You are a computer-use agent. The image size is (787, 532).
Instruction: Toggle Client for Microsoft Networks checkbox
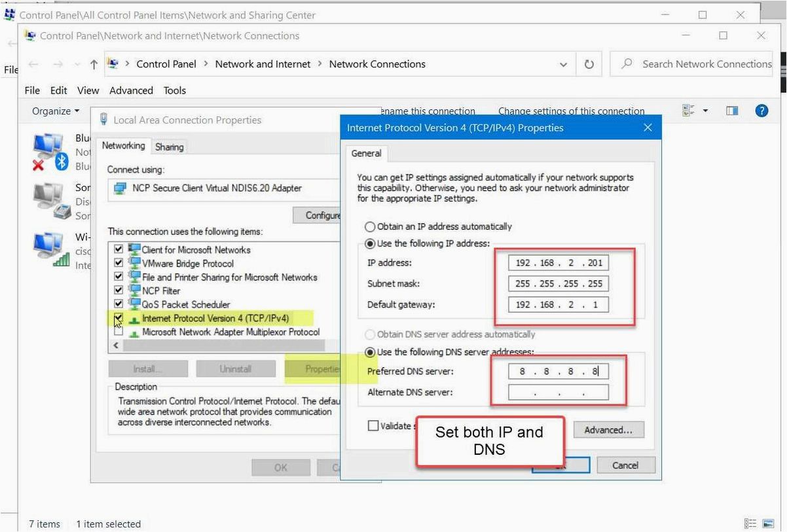click(x=119, y=249)
